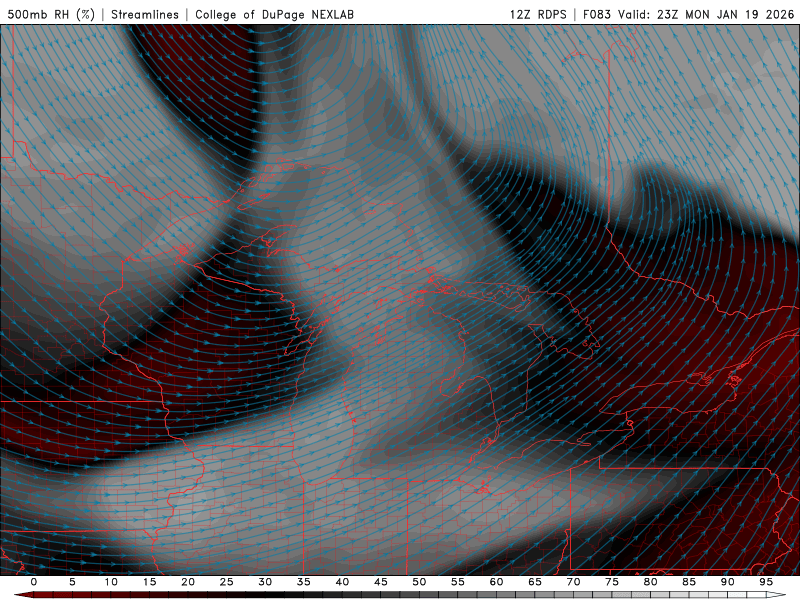Select the "0" tick label on the RH scale
Image resolution: width=800 pixels, height=600 pixels.
point(34,582)
